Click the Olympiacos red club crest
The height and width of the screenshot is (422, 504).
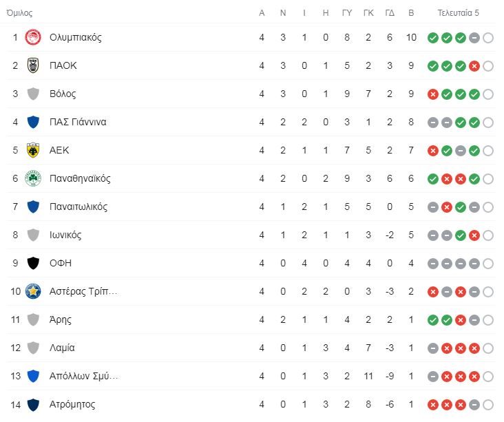[x=33, y=38]
